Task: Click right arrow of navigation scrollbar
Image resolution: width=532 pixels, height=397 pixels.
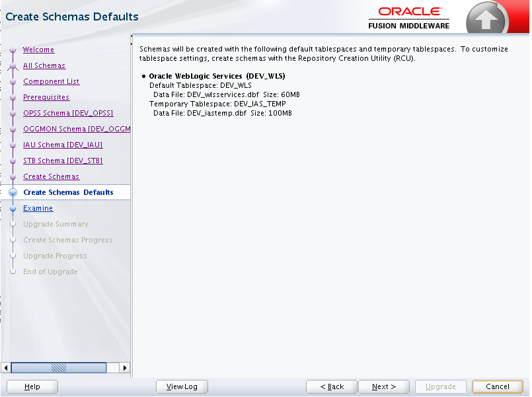Action: 125,367
